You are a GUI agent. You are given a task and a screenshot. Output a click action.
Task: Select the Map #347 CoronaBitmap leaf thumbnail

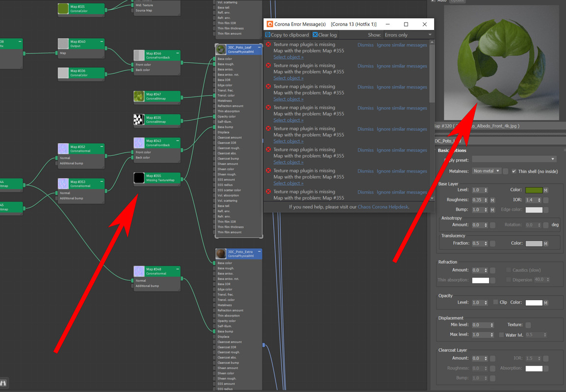139,97
